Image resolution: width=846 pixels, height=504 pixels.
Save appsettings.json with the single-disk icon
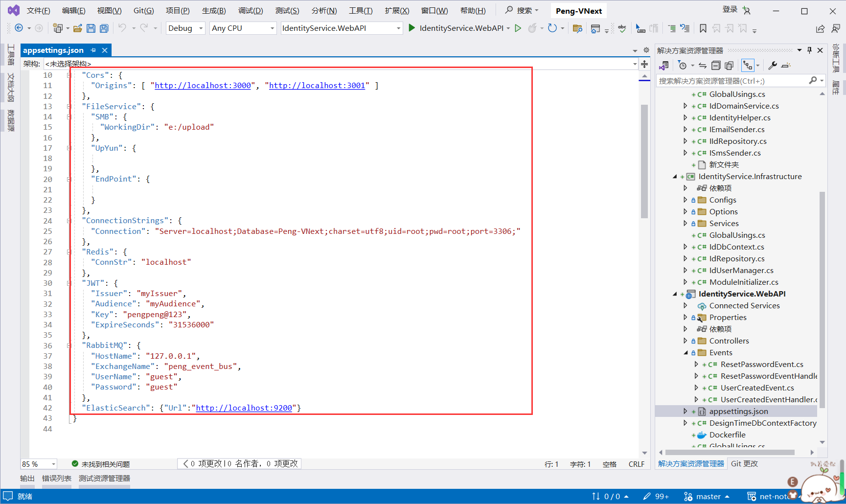[x=91, y=28]
